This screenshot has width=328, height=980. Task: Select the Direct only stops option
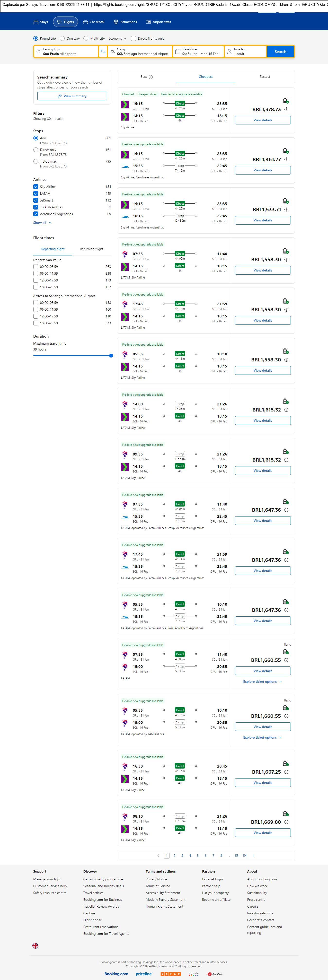36,150
